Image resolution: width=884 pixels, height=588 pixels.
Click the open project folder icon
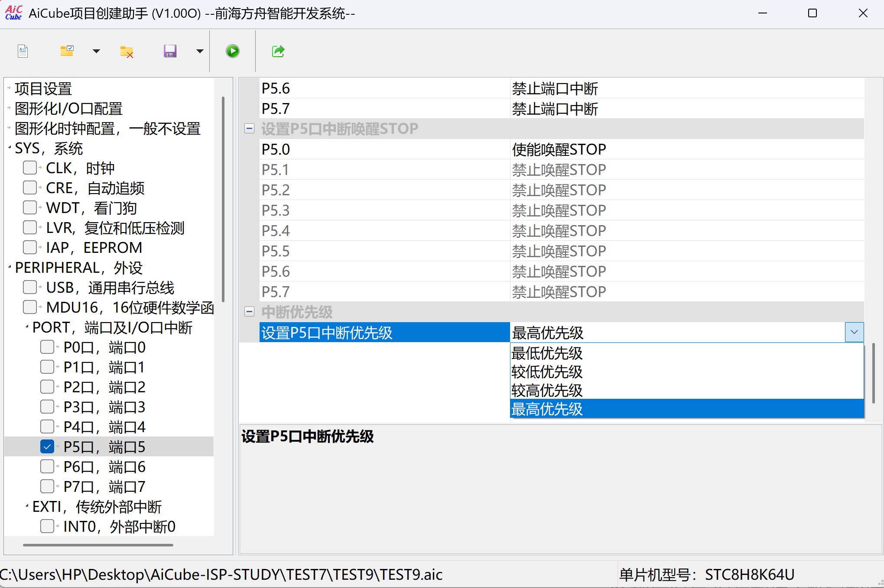tap(67, 51)
